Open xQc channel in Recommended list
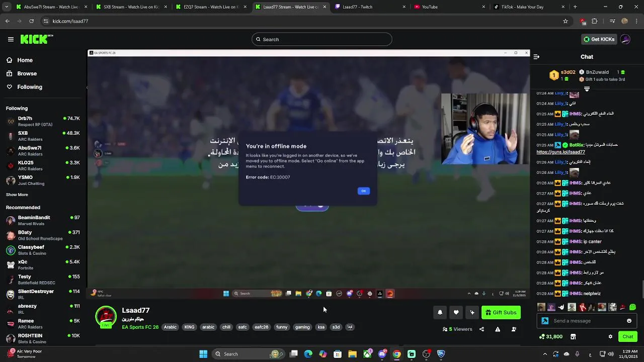Image resolution: width=644 pixels, height=362 pixels. pos(43,264)
